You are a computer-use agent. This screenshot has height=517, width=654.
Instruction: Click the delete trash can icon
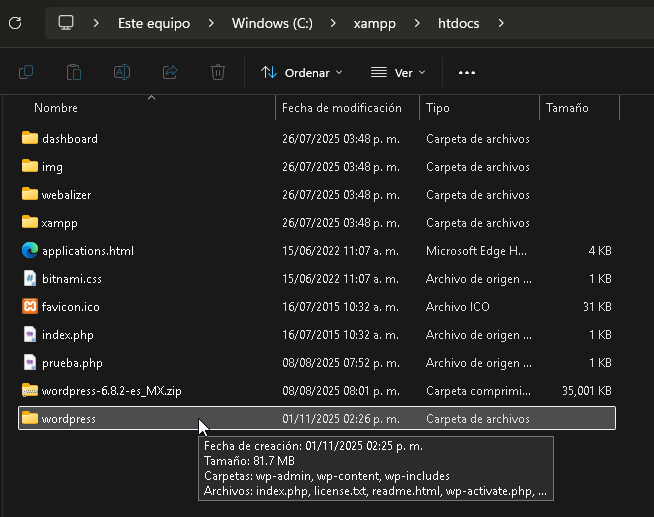tap(218, 73)
